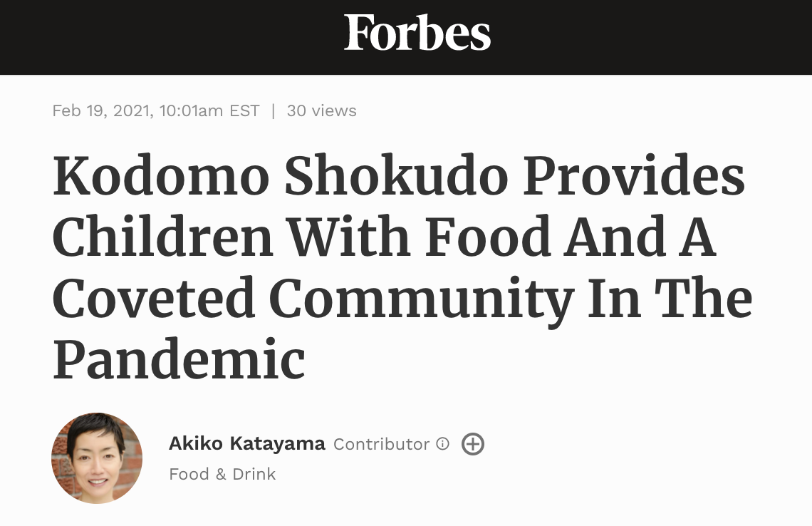Click the divider between date and views
This screenshot has width=812, height=526.
(273, 111)
